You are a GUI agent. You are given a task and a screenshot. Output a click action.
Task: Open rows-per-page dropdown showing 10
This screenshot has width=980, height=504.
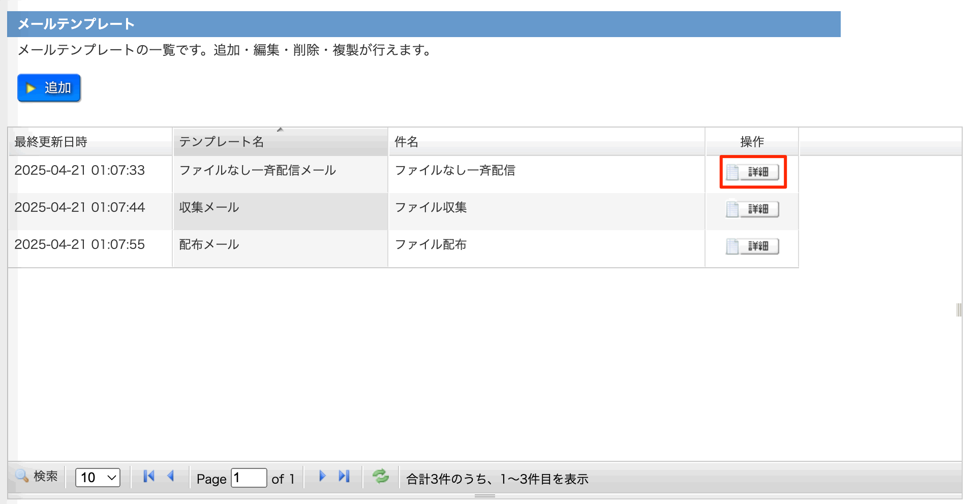[x=98, y=478]
